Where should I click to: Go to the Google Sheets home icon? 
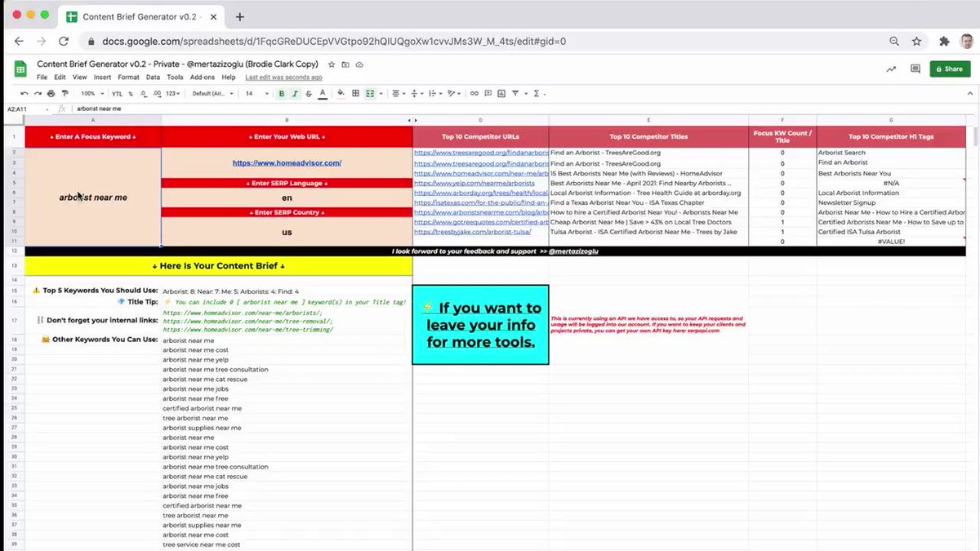[x=20, y=69]
